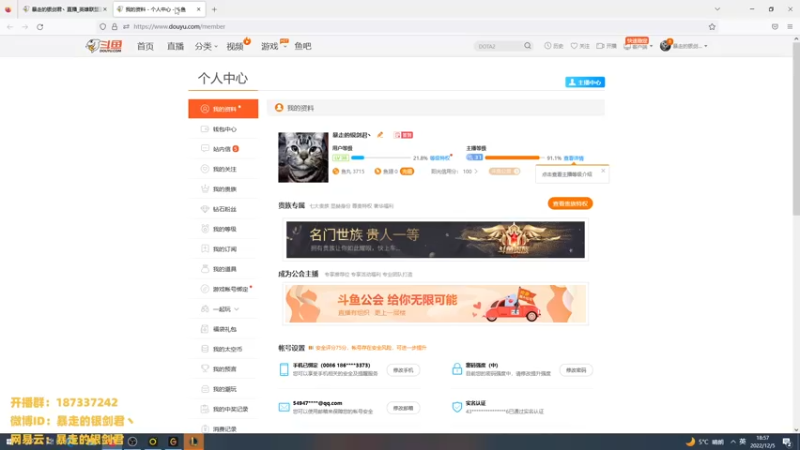Open 站内信 message icon in sidebar
Viewport: 800px width, 450px height.
click(205, 148)
